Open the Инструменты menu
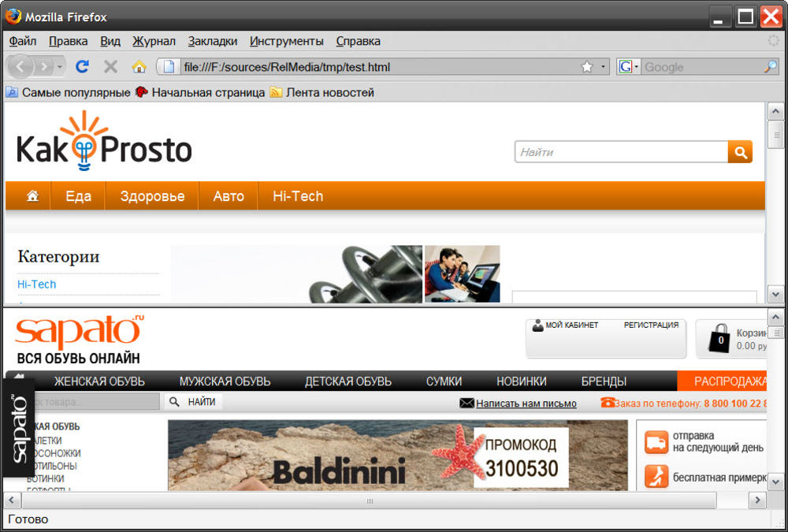 pos(286,41)
